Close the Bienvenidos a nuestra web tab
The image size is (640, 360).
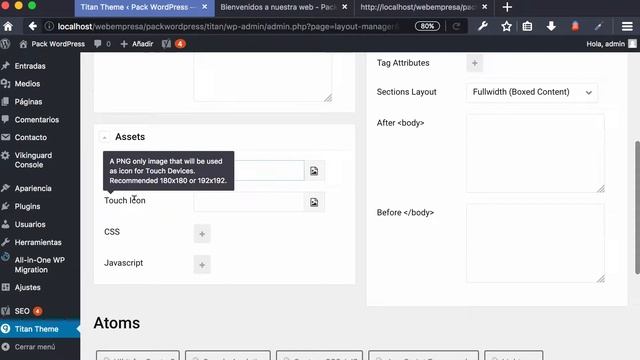click(344, 7)
